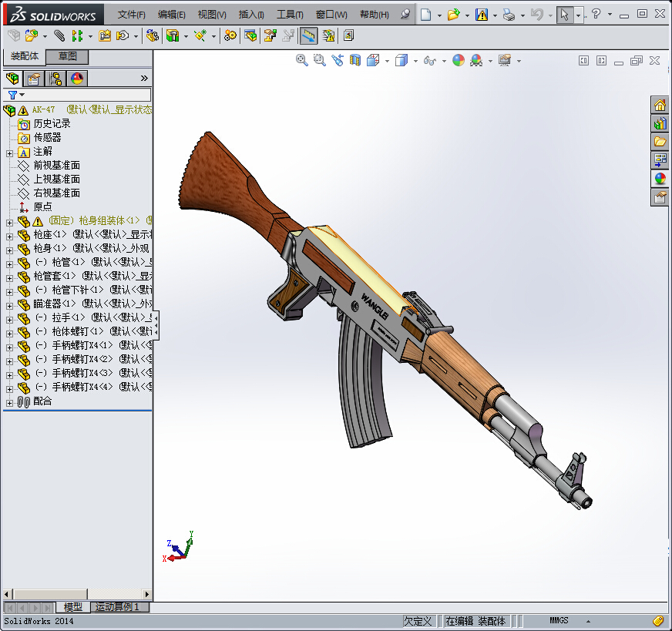Click the Zoom to Area icon
Image resolution: width=672 pixels, height=631 pixels.
click(319, 60)
